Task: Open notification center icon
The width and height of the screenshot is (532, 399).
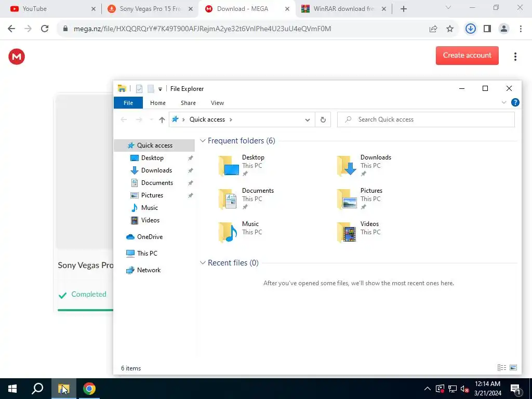Action: click(515, 389)
